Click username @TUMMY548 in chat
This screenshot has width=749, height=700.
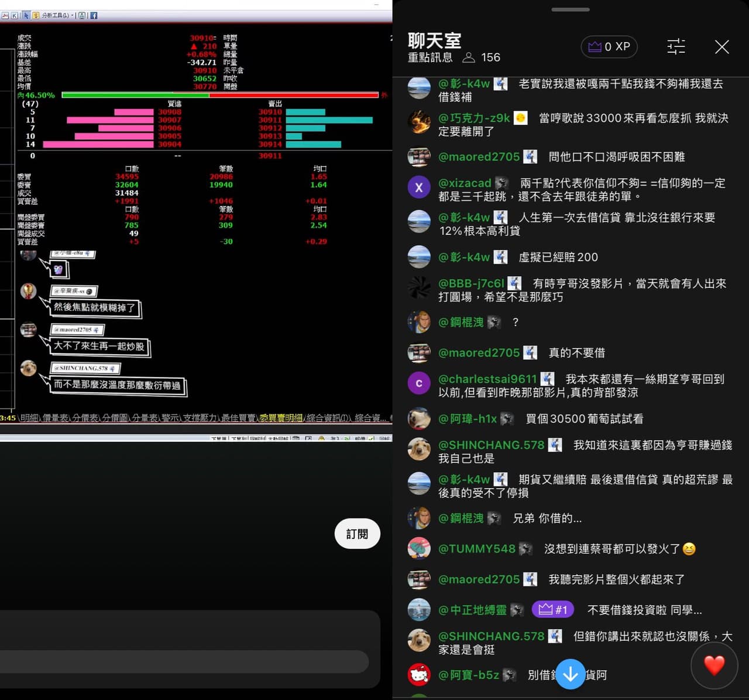[x=477, y=548]
